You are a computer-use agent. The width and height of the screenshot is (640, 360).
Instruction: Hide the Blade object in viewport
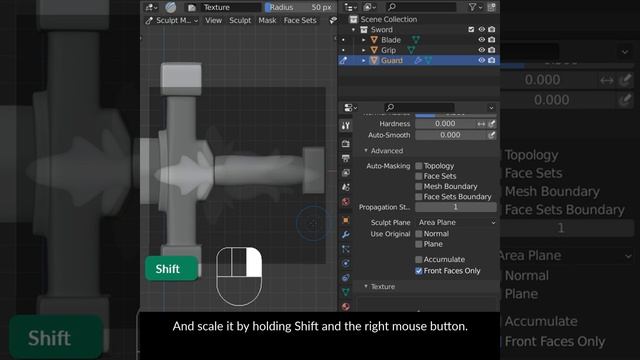(482, 40)
